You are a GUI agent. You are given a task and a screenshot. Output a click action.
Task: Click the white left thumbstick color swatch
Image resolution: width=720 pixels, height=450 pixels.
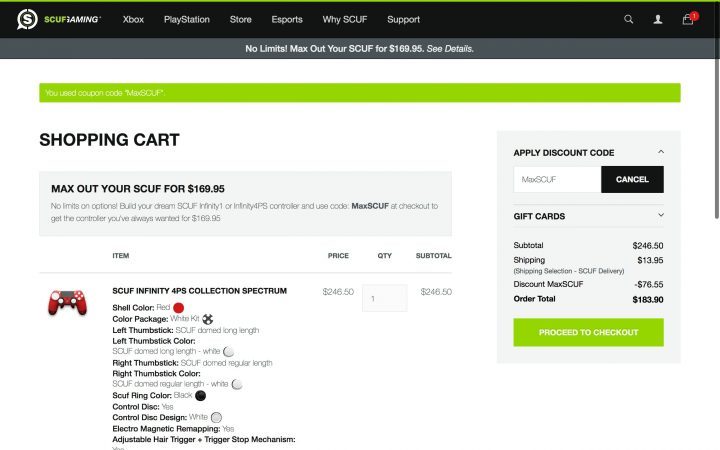(228, 352)
